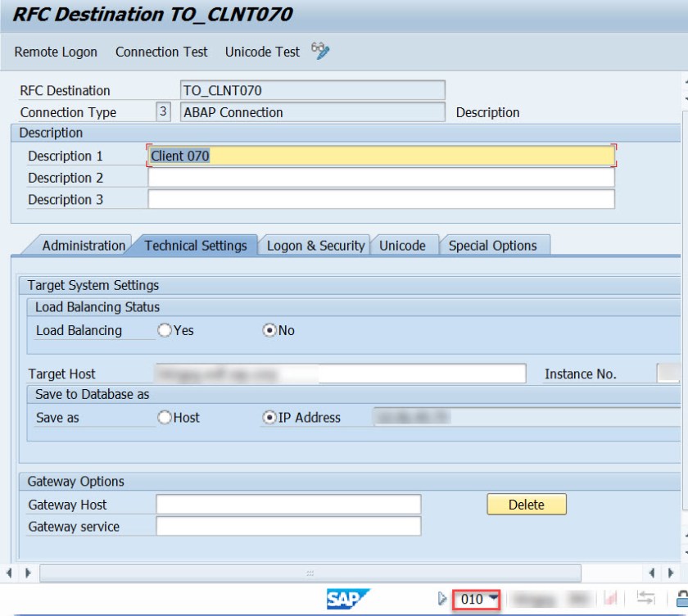688x616 pixels.
Task: Select Yes for Load Balancing
Action: [x=165, y=331]
